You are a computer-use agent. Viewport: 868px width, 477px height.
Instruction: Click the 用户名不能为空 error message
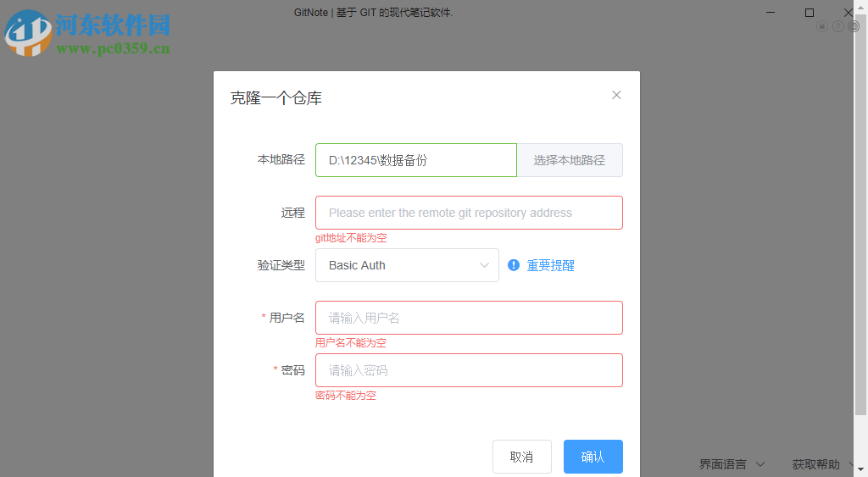[350, 343]
